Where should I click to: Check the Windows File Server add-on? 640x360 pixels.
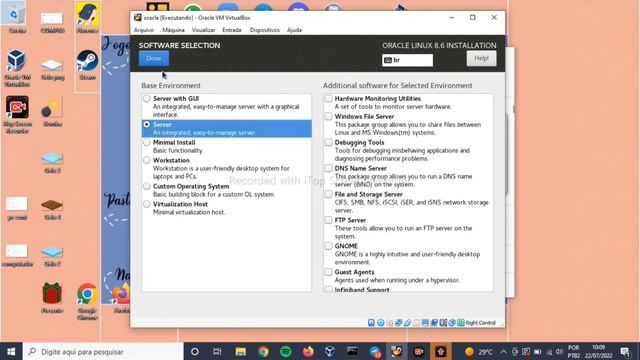(328, 117)
